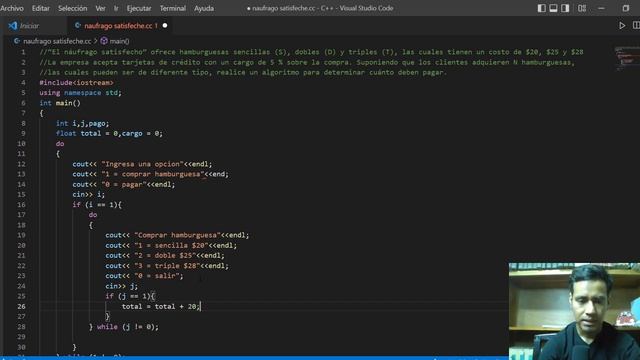Screen dimensions: 640x360
Task: Click 'if (i == 1){' statement
Action: tap(97, 204)
